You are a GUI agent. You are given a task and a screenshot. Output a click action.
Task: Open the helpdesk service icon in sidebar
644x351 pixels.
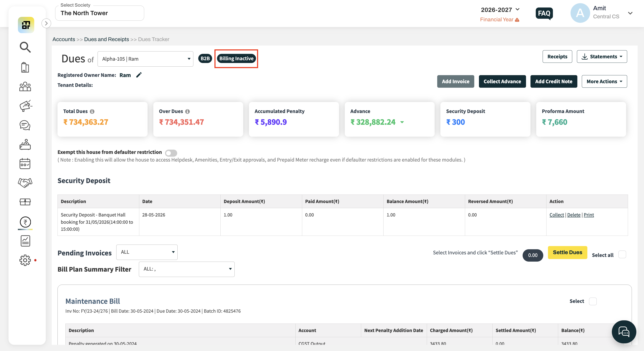25,145
